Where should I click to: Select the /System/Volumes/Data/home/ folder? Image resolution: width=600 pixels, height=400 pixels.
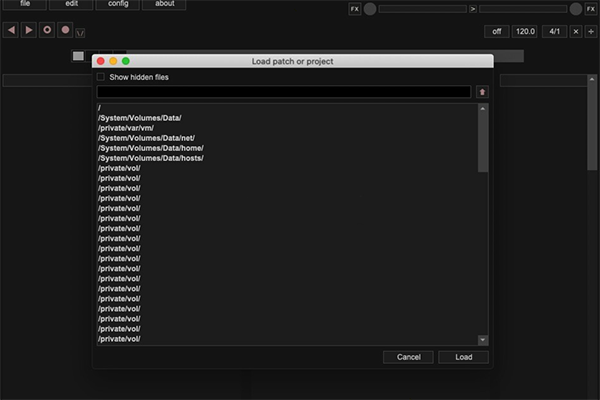[151, 148]
